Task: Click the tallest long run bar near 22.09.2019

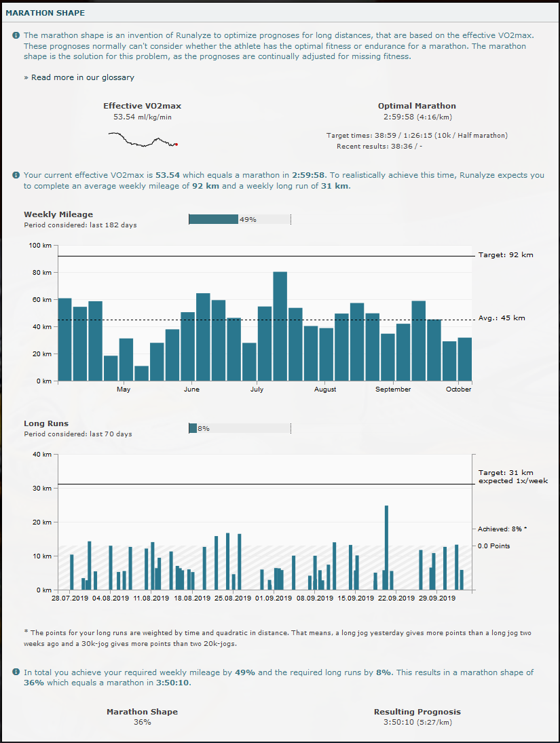Action: (386, 548)
